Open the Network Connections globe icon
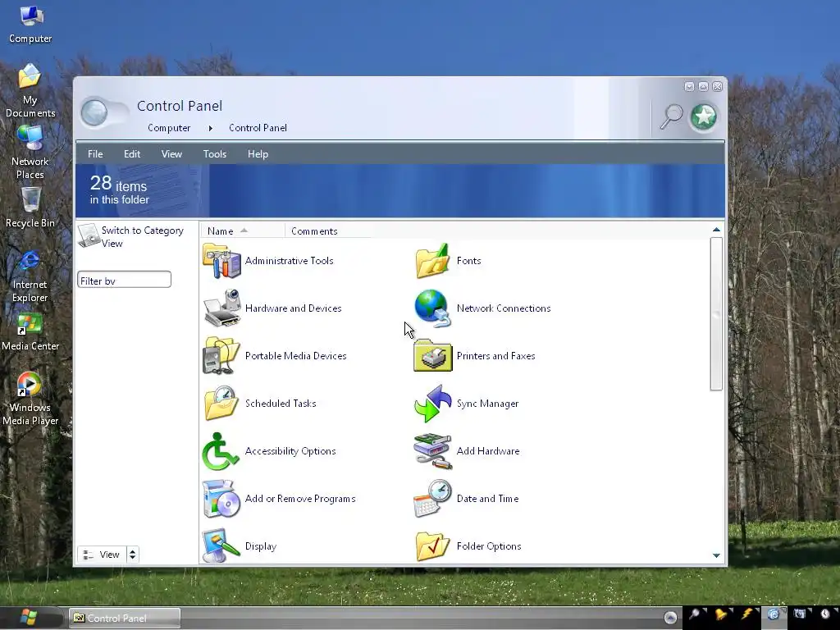Screen dimensions: 840x630 (433, 308)
